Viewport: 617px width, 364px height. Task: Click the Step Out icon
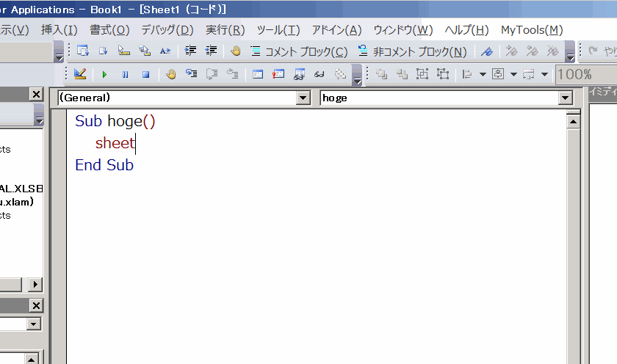click(x=232, y=74)
